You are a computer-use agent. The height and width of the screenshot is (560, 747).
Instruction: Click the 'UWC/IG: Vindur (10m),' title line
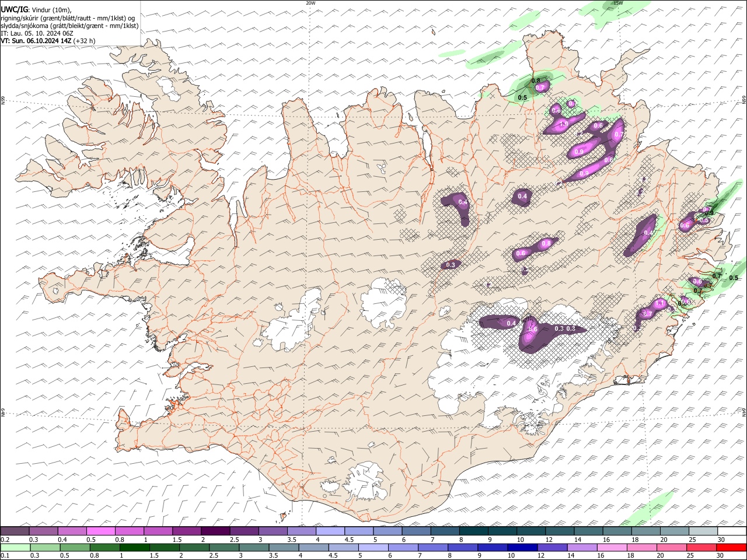click(36, 10)
